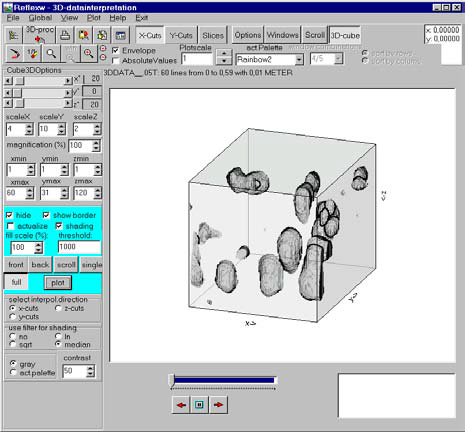Click the table-view icon beside X-Cuts

pyautogui.click(x=120, y=35)
